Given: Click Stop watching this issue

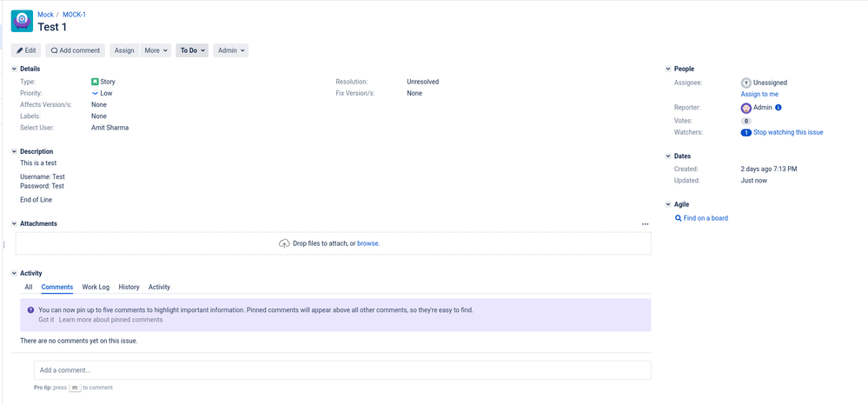Looking at the screenshot, I should pyautogui.click(x=788, y=132).
